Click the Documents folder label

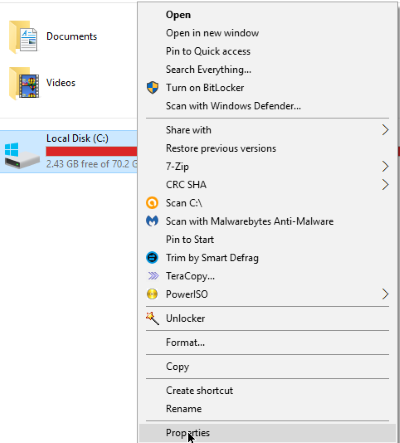(72, 36)
